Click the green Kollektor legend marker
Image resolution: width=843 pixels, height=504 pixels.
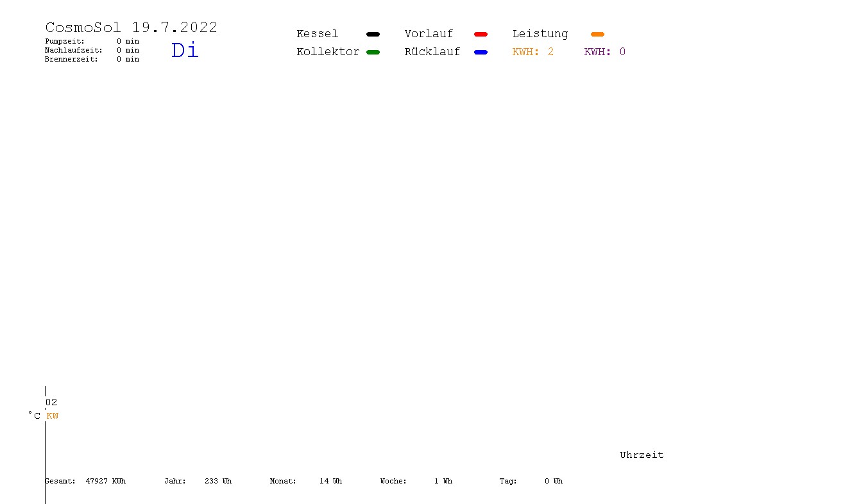[x=373, y=52]
